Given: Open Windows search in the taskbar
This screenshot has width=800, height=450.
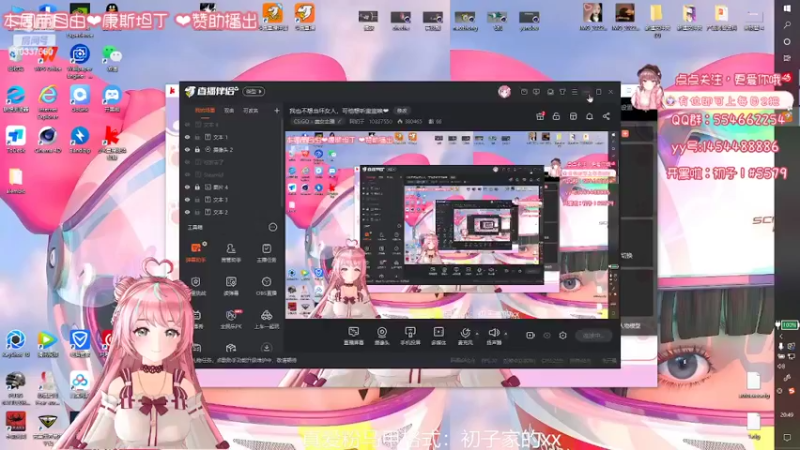Looking at the screenshot, I should click(x=787, y=25).
